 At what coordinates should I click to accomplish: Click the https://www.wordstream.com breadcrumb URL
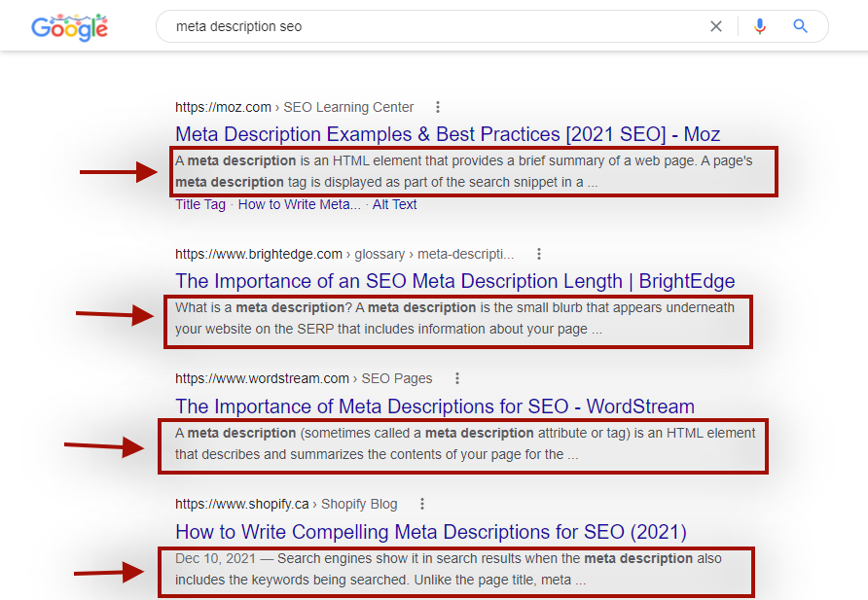point(262,379)
